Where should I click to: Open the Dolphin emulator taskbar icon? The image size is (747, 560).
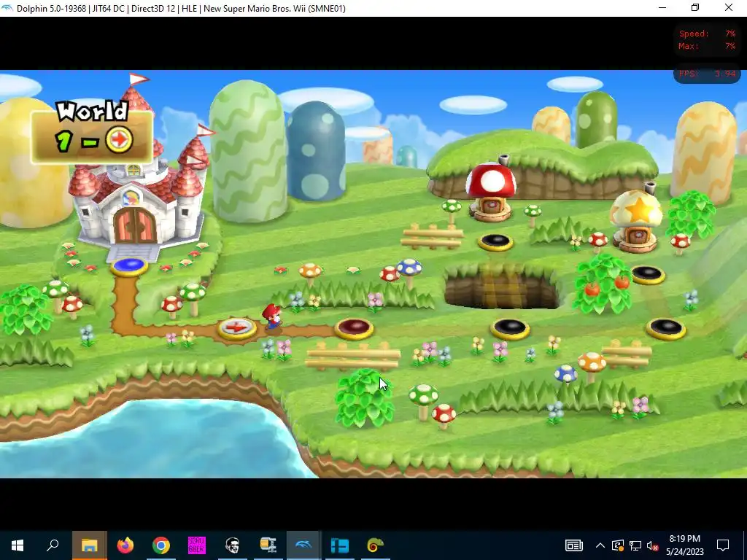point(303,545)
